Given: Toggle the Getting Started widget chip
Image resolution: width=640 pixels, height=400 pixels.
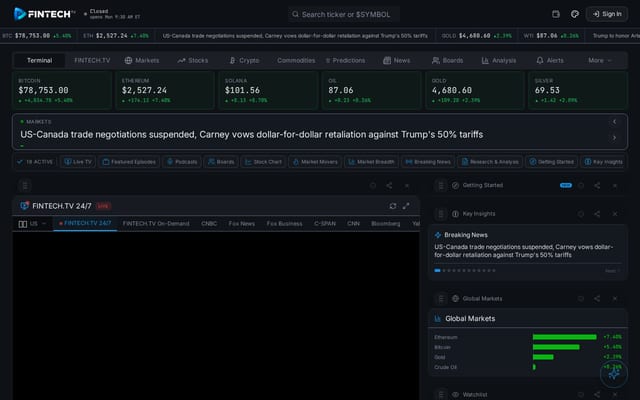Looking at the screenshot, I should (x=551, y=162).
